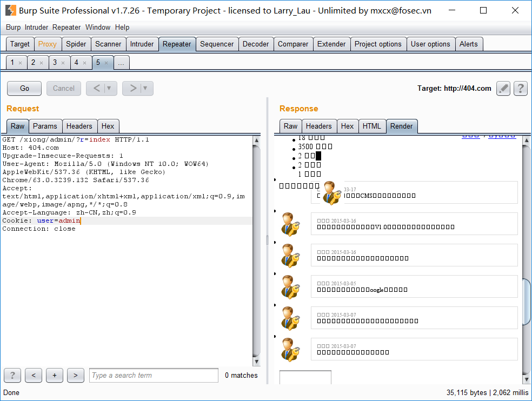Viewport: 532px width, 401px height.
Task: Open the back history dropdown arrow
Action: click(109, 88)
